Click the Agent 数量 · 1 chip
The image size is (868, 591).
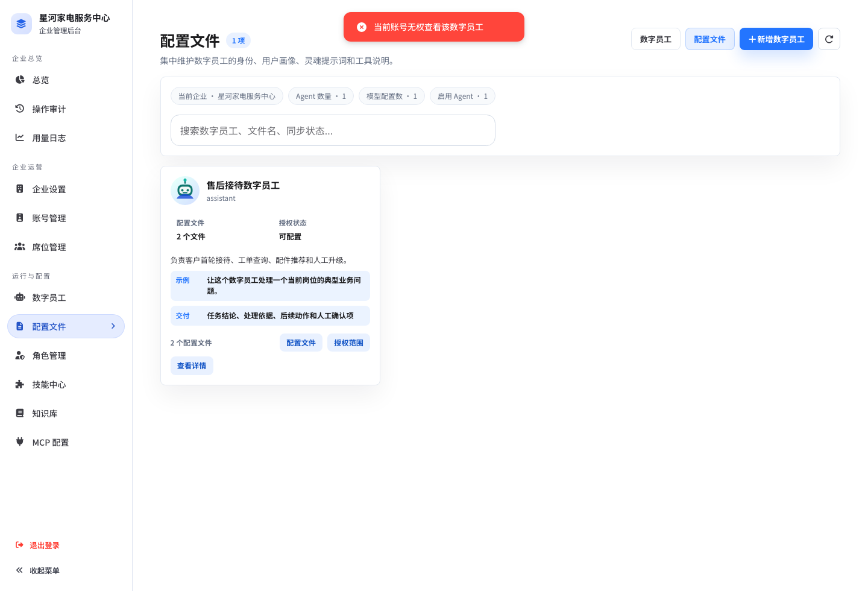[x=321, y=96]
